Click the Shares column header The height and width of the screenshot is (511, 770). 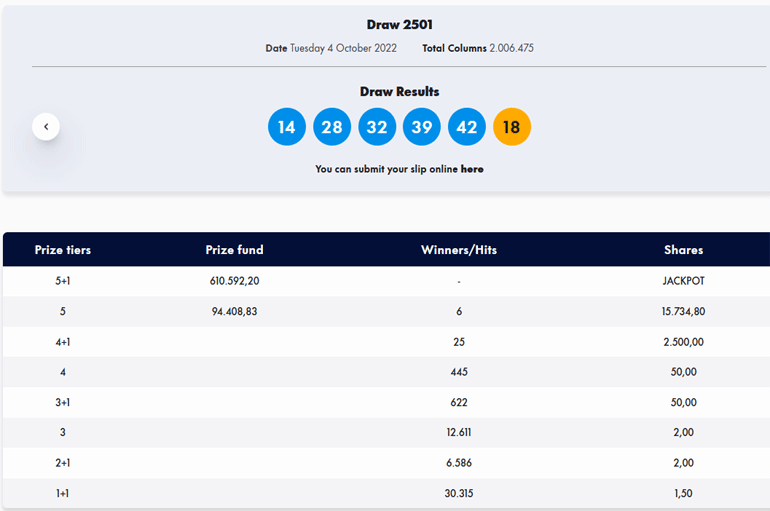[683, 250]
